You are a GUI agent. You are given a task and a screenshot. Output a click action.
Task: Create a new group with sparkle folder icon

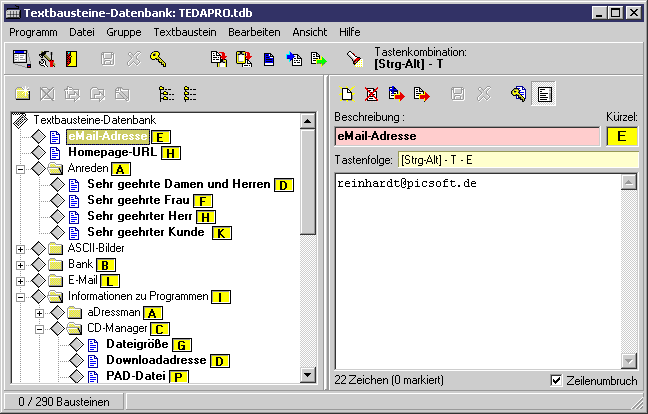(23, 94)
